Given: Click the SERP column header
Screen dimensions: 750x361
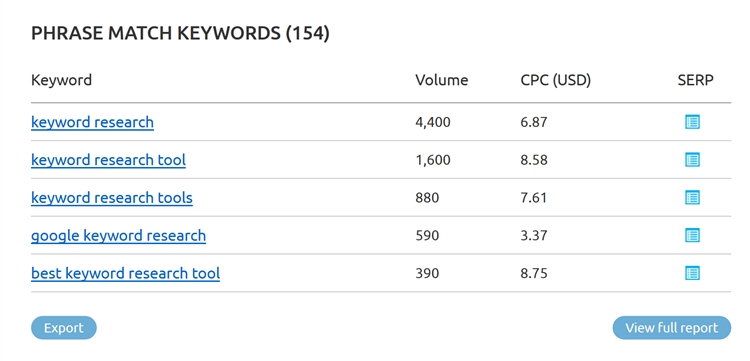Looking at the screenshot, I should (x=695, y=80).
